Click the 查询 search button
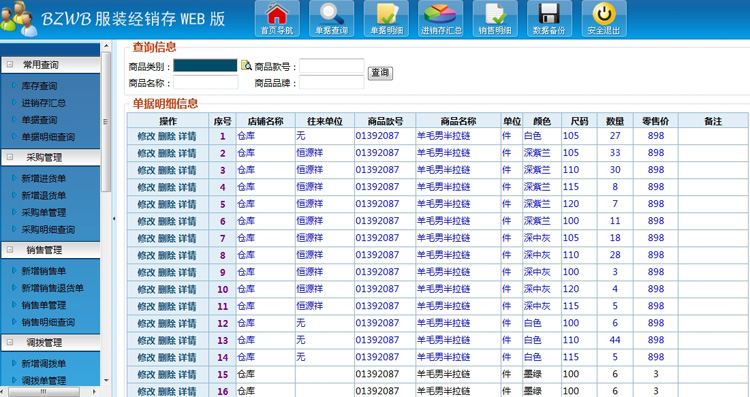The height and width of the screenshot is (397, 750). point(380,73)
